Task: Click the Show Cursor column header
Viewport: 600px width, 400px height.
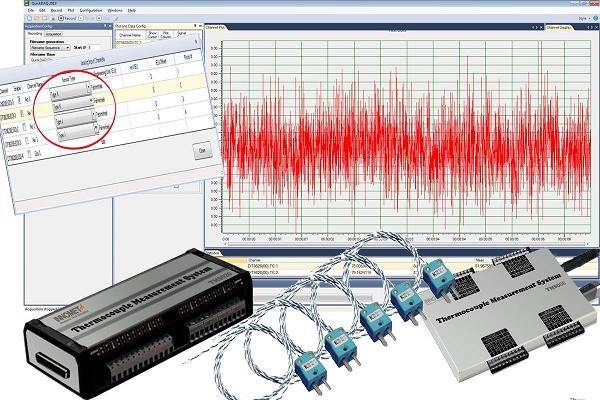Action: point(152,35)
